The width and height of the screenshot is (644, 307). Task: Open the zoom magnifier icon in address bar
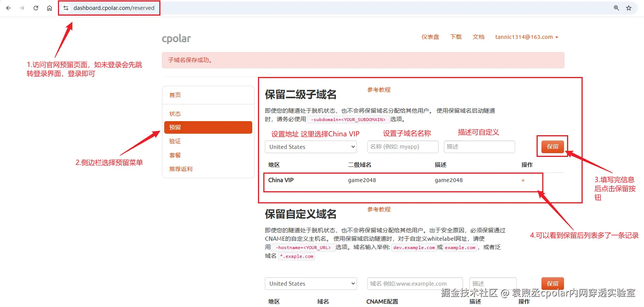(616, 8)
